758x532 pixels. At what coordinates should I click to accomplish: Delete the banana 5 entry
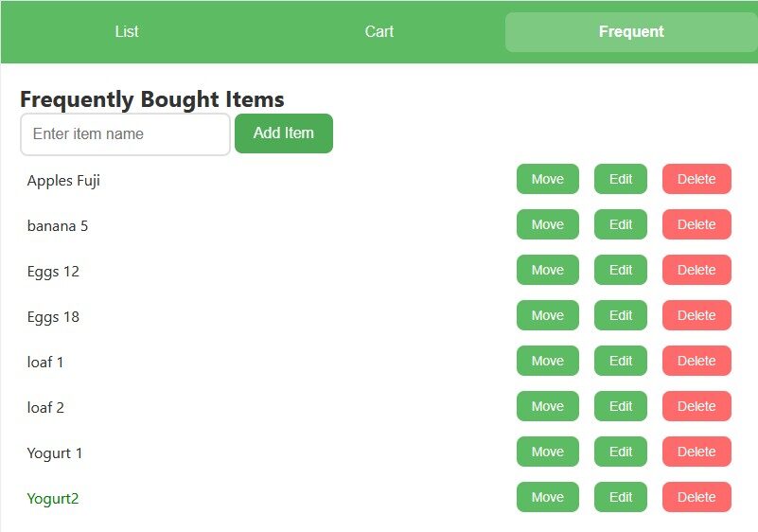tap(696, 224)
